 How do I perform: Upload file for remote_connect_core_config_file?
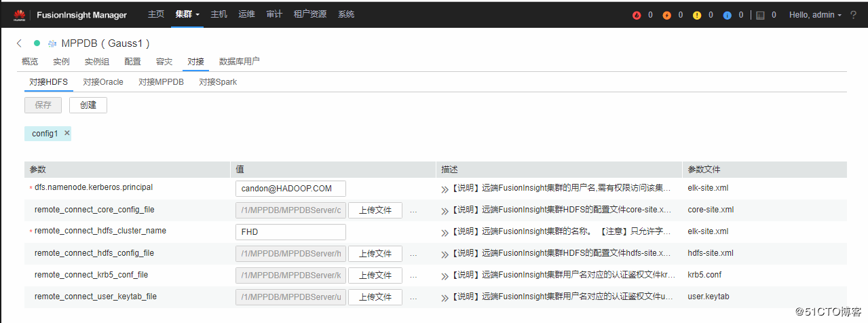coord(375,210)
